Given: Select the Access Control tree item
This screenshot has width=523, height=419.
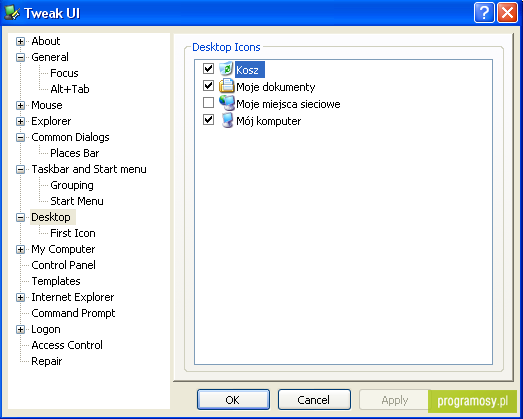Looking at the screenshot, I should [x=67, y=345].
